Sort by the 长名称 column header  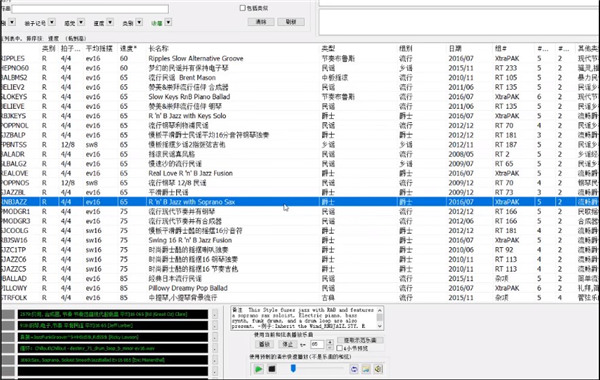[158, 49]
